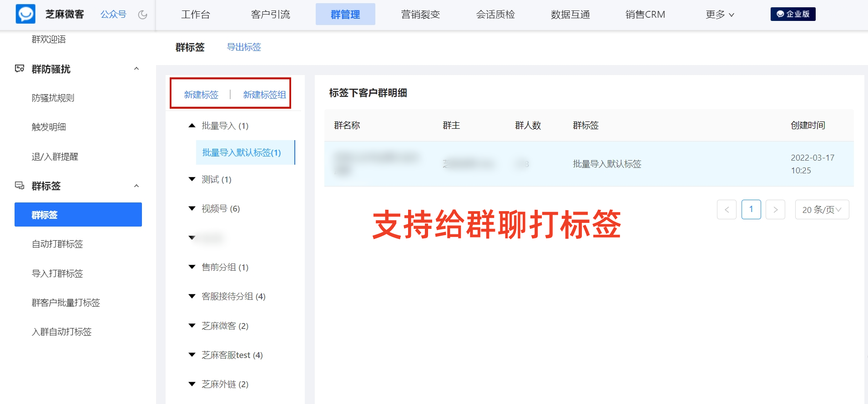This screenshot has width=868, height=404.
Task: Click the 新建标签组 link
Action: click(x=264, y=94)
